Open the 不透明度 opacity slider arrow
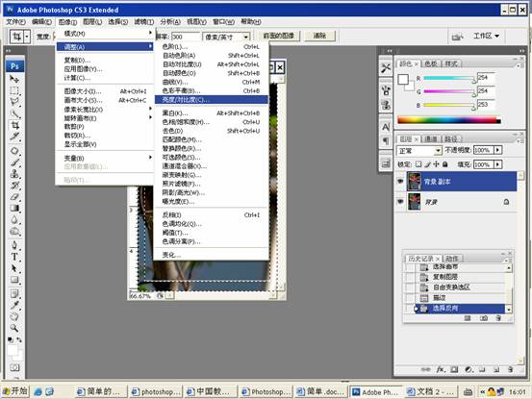Screen dimensions: 532x399 coord(497,150)
